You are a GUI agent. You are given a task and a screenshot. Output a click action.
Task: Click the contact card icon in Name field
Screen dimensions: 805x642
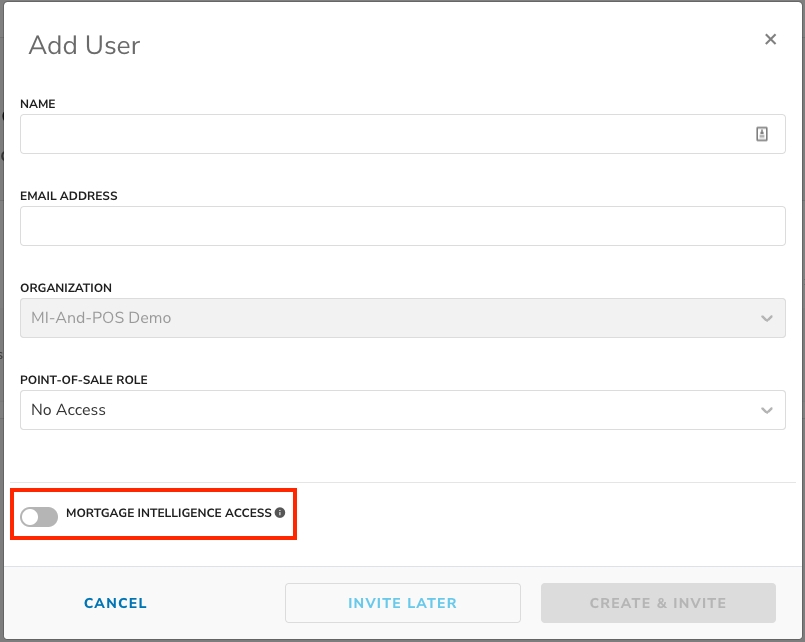(762, 134)
